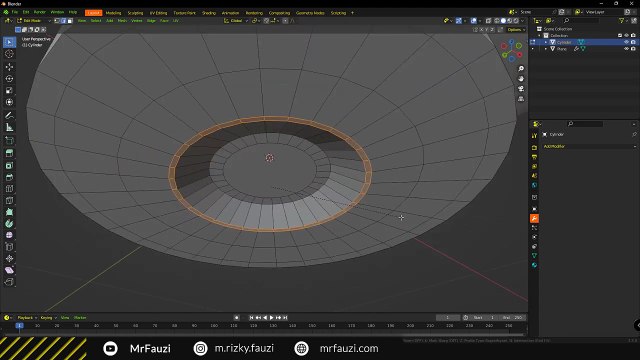This screenshot has width=640, height=360.
Task: Toggle auto keying record button
Action: pos(236,318)
